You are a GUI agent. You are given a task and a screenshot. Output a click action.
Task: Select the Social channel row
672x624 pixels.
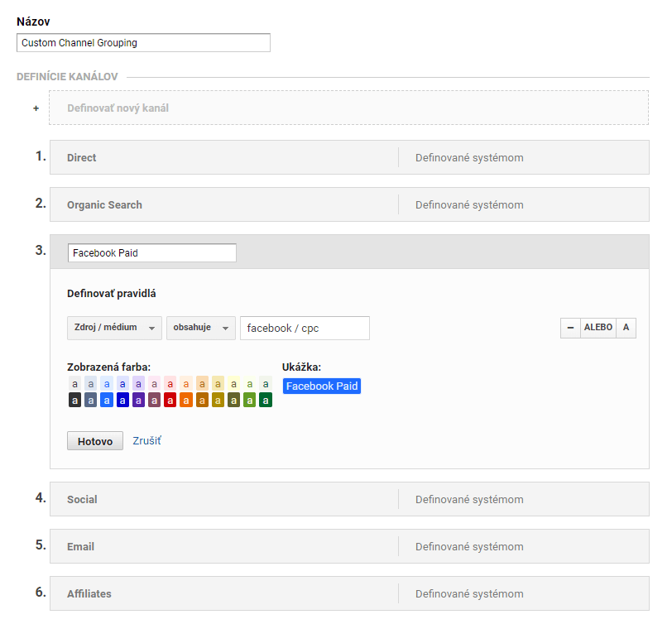click(349, 499)
